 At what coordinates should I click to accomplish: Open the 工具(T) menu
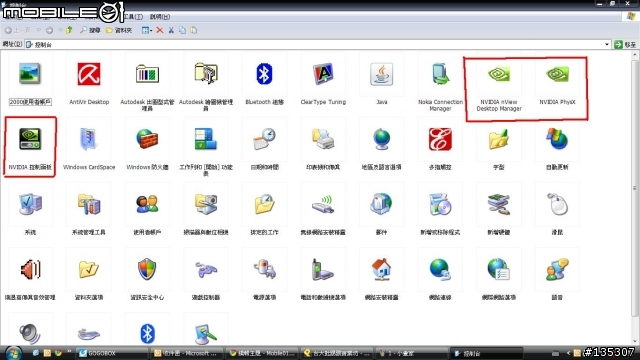pos(133,17)
